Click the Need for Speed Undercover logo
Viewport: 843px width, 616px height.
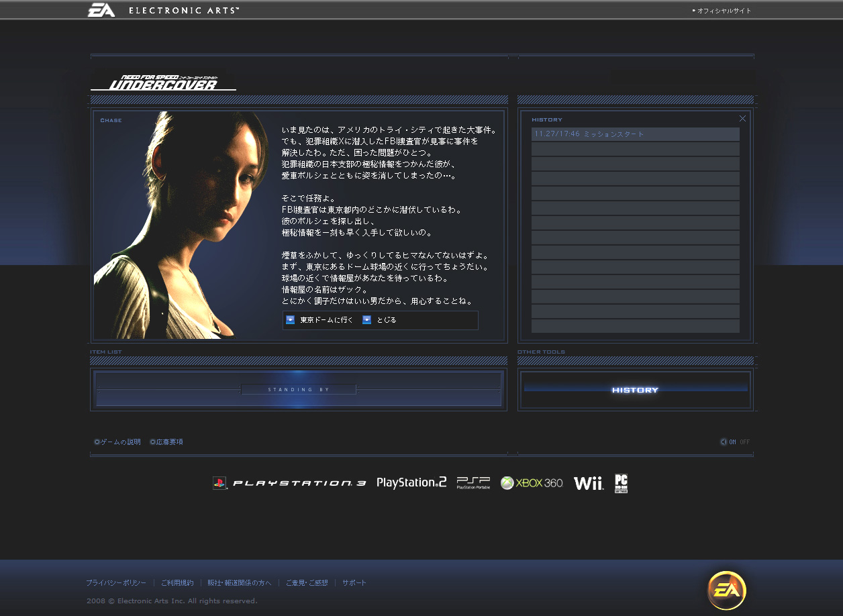(x=163, y=82)
